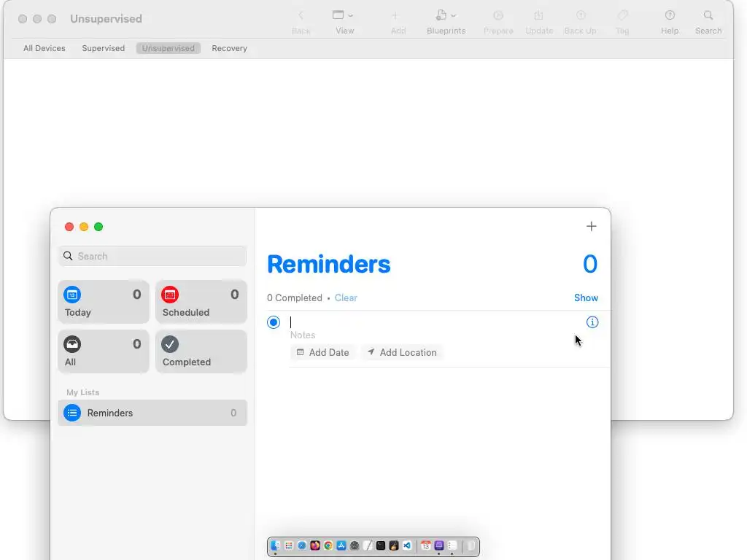Open Safari from the Dock

coord(302,545)
